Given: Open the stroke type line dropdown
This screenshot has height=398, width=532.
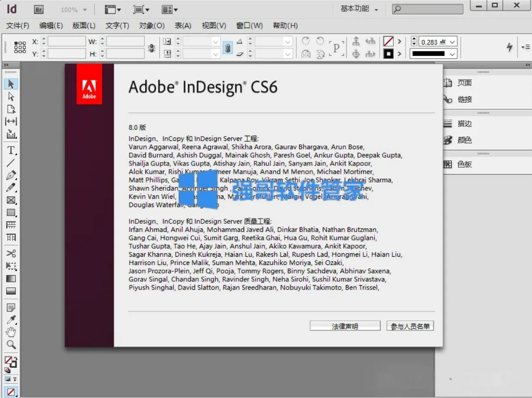Looking at the screenshot, I should pos(452,54).
